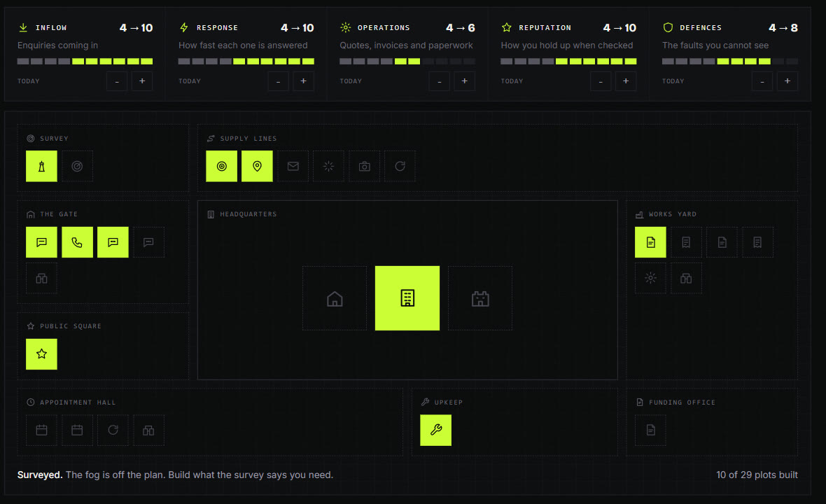
Task: Decrease the Inflow value with minus
Action: tap(117, 81)
